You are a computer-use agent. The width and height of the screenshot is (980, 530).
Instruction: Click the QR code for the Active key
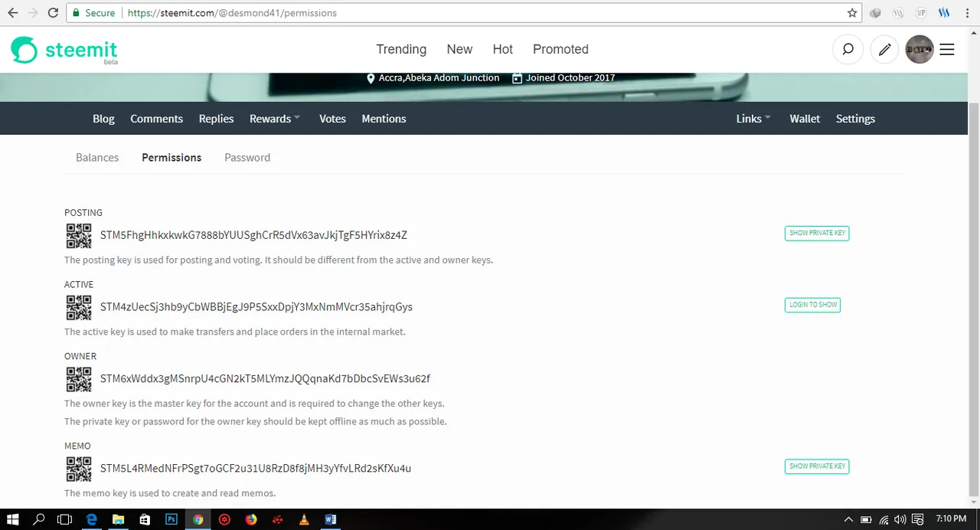pyautogui.click(x=79, y=308)
